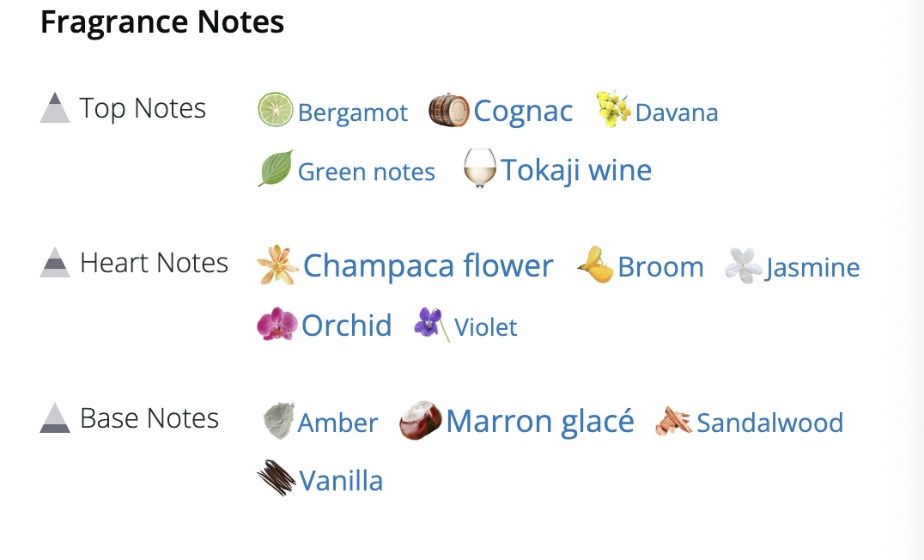Click the Champaca flower icon
924x560 pixels.
[x=277, y=265]
